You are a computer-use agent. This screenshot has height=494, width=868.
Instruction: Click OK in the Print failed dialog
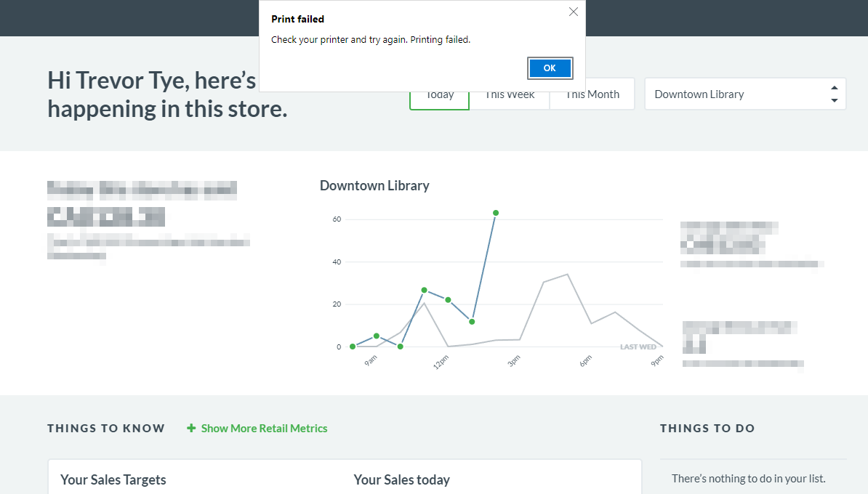(x=550, y=68)
